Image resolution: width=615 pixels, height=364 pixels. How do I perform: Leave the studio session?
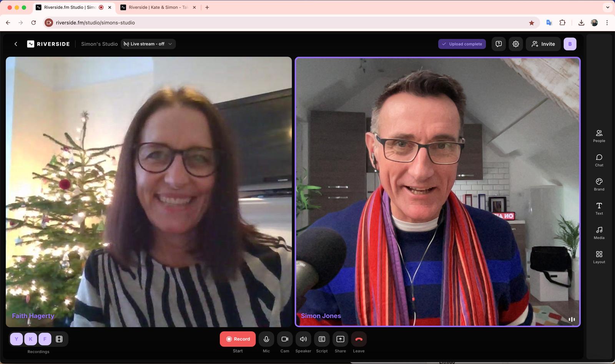pyautogui.click(x=359, y=339)
